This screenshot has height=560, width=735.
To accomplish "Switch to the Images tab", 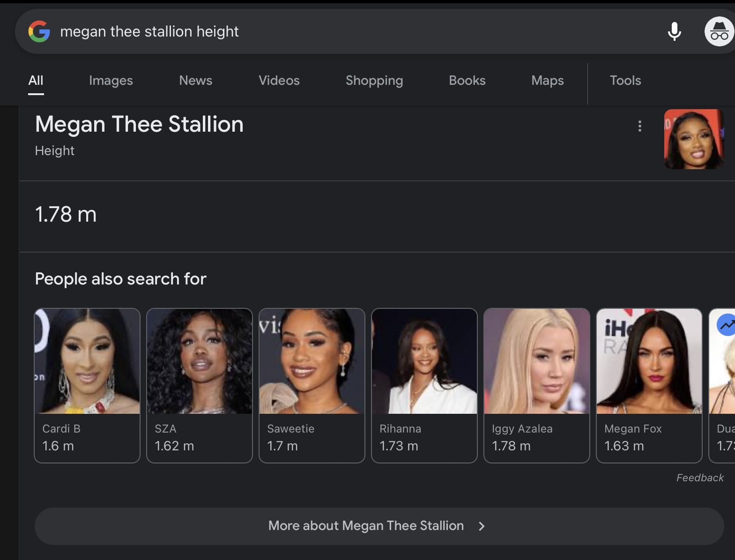I will coord(111,81).
